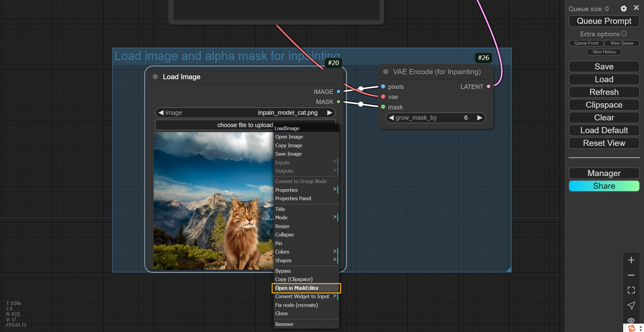Click choose file to upload
Viewport: 644px width, 332px height.
[245, 125]
